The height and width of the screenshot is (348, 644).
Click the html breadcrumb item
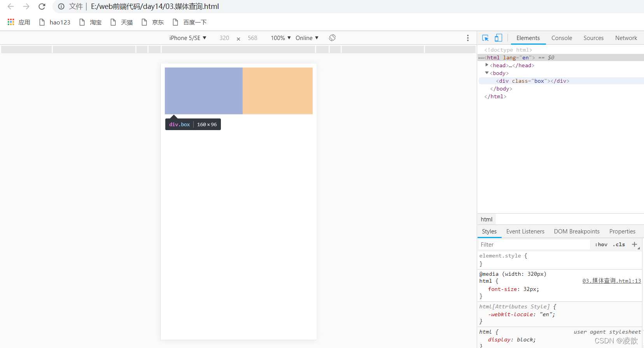tap(486, 219)
